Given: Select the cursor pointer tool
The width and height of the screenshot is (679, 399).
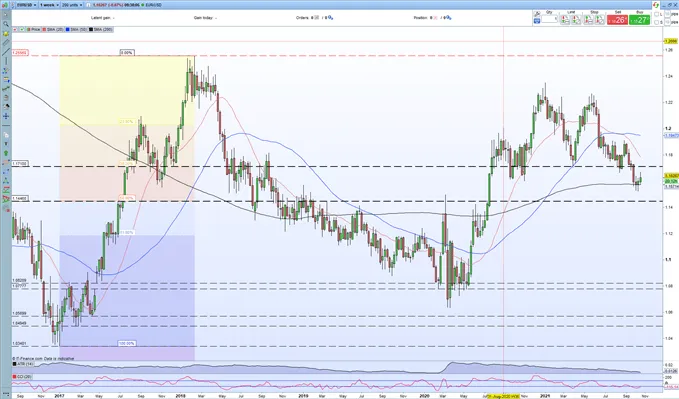Looking at the screenshot, I should click(x=6, y=15).
